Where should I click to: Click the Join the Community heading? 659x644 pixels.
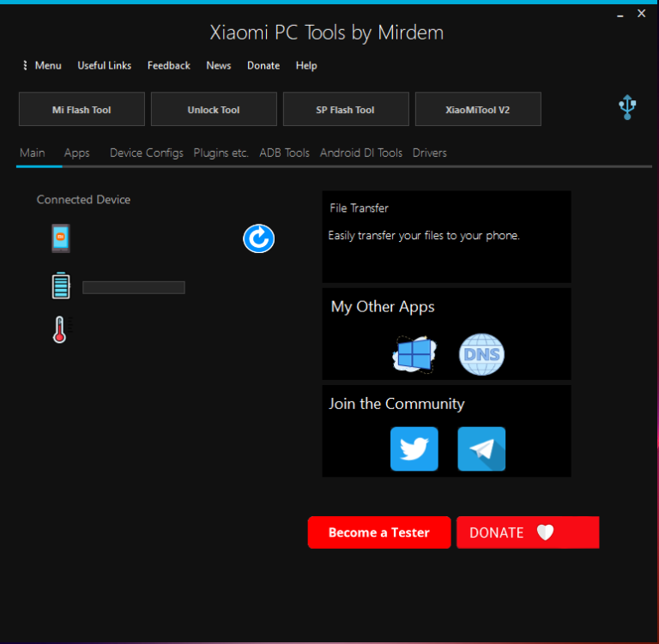(396, 404)
